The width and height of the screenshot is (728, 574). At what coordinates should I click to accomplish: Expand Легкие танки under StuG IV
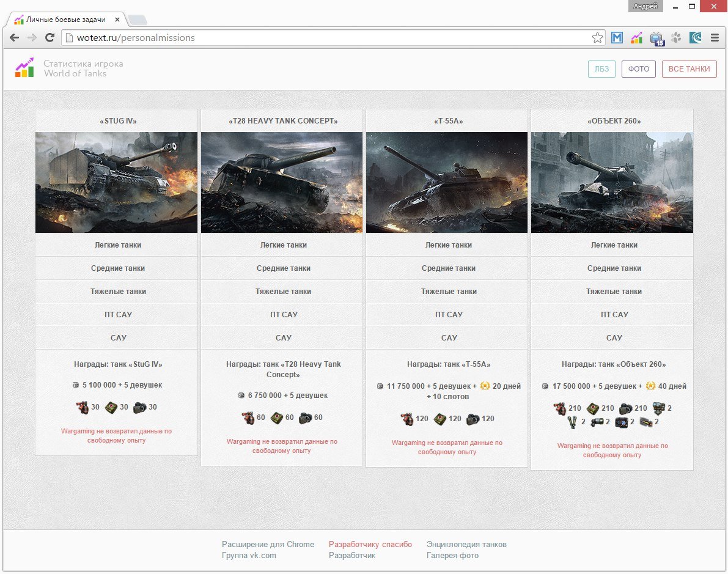[x=117, y=245]
